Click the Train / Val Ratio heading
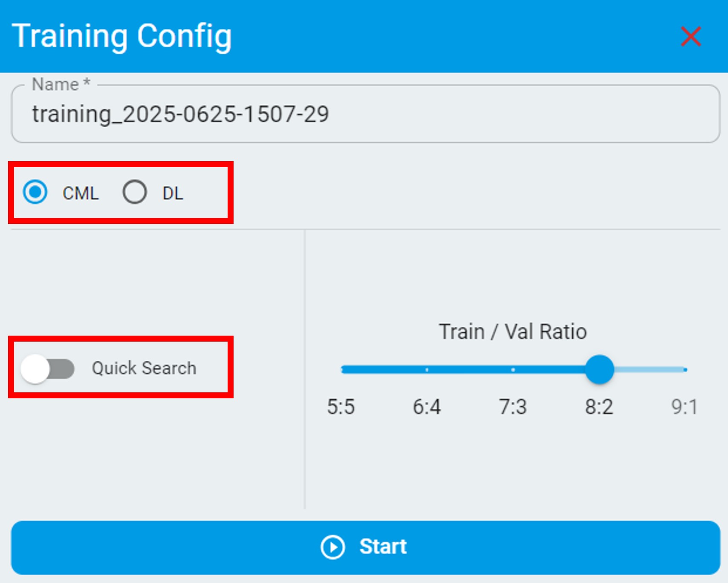728x583 pixels. [513, 332]
